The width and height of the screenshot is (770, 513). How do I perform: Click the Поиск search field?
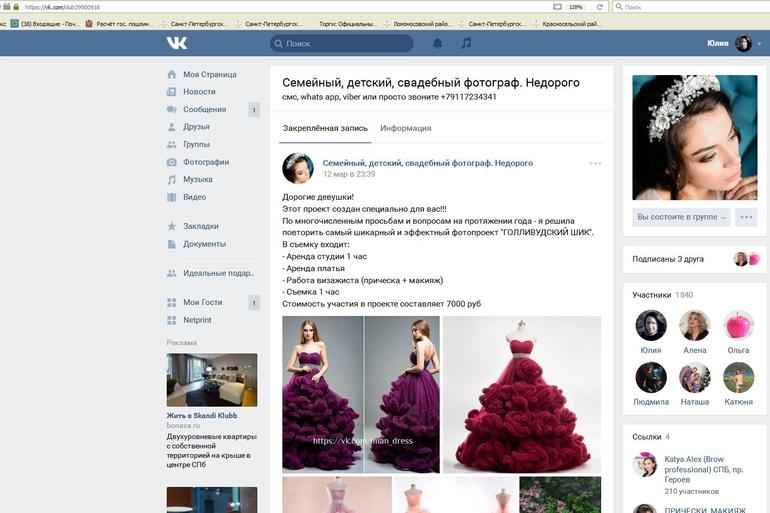coord(345,43)
